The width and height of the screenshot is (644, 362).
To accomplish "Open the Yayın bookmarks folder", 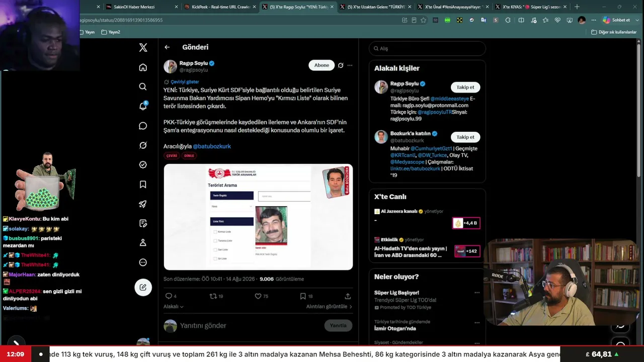I will [x=86, y=32].
